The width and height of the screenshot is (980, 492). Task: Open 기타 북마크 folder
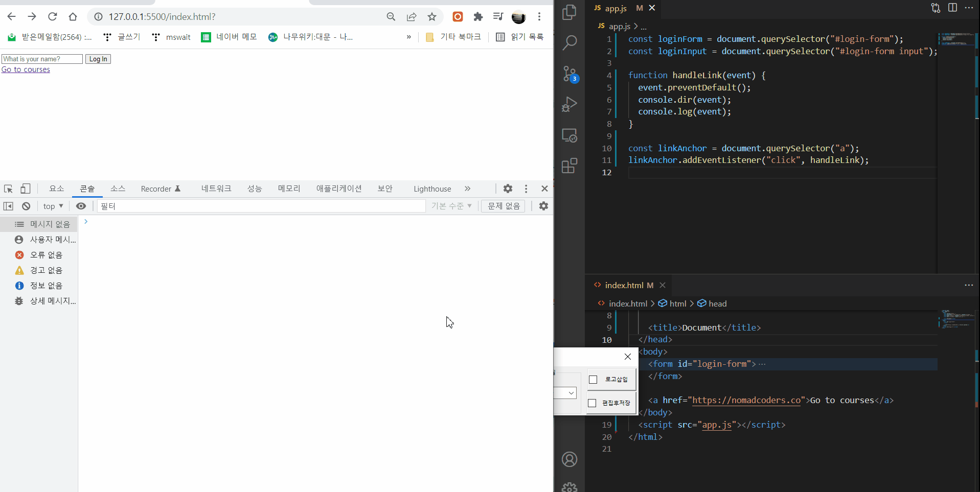453,37
